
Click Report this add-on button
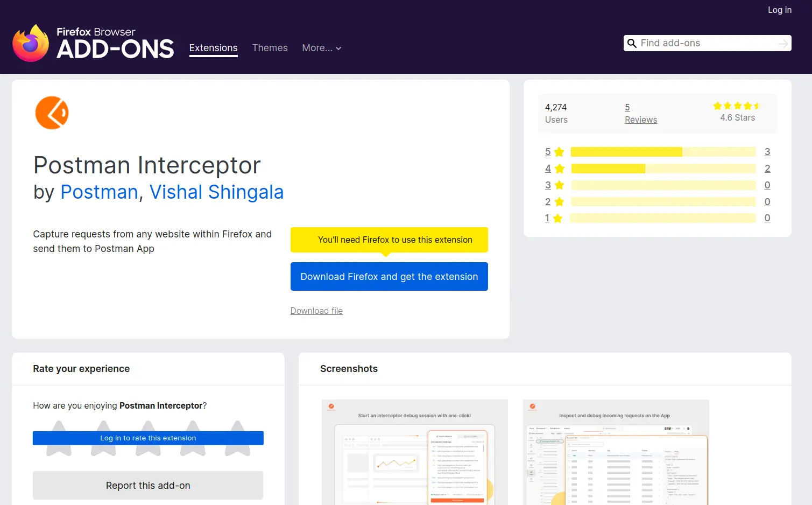pyautogui.click(x=148, y=486)
